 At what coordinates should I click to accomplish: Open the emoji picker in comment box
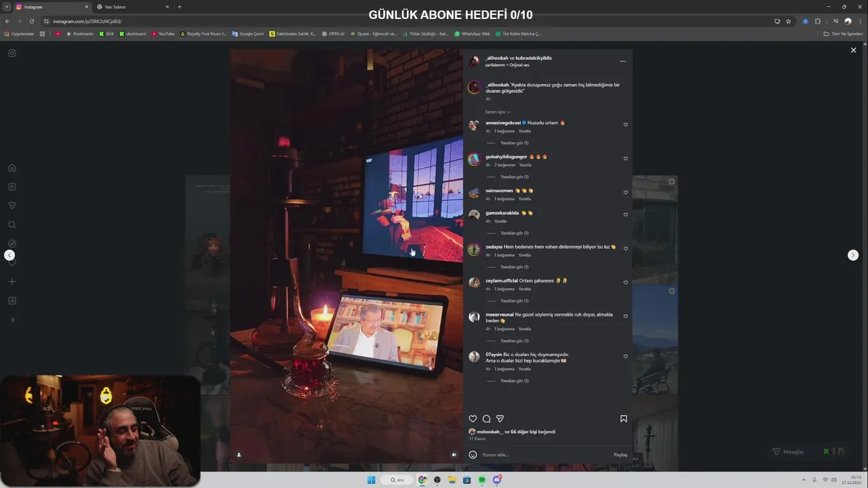(x=473, y=455)
